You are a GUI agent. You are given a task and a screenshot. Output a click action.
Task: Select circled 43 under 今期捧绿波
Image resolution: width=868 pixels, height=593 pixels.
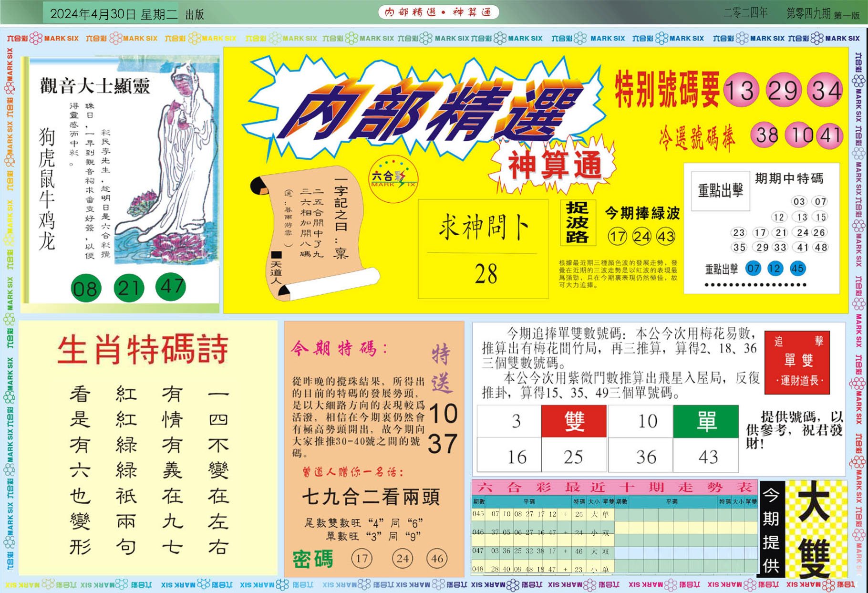(665, 236)
